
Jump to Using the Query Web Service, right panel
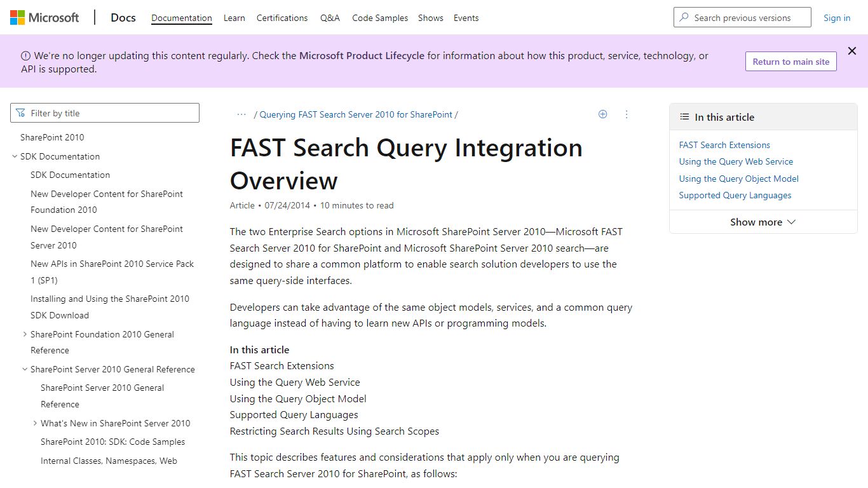tap(736, 161)
